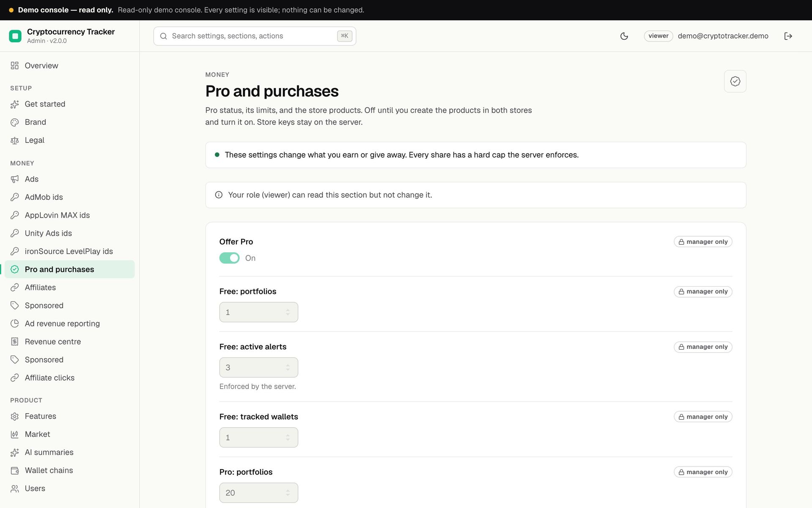
Task: Click the Free: active alerts number field
Action: coord(258,368)
